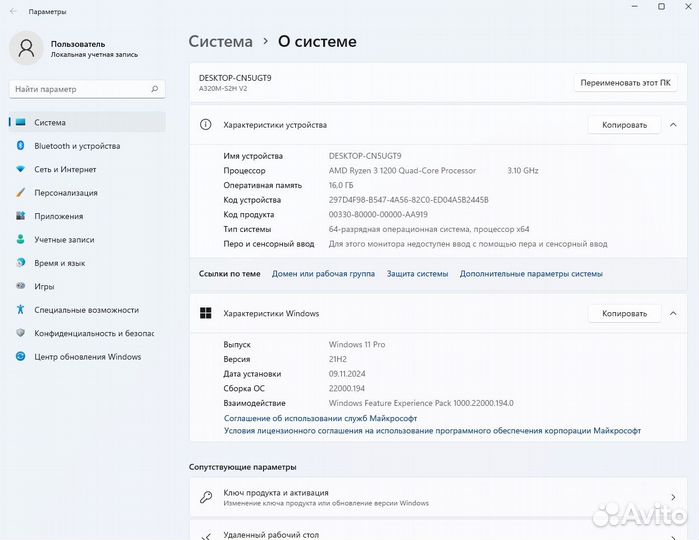Open Сеть и Интернет section

point(65,169)
